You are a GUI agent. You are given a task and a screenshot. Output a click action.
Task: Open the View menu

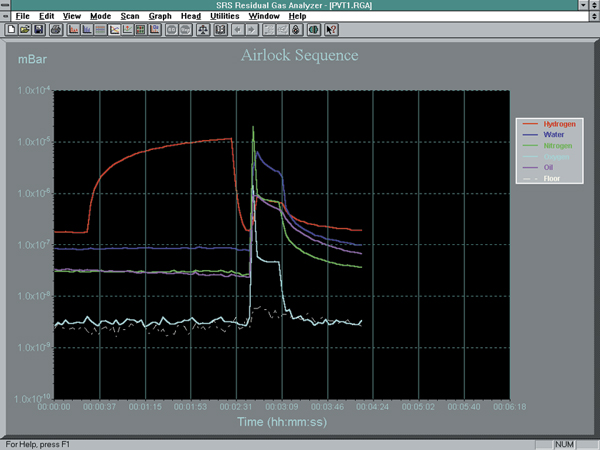tap(72, 16)
